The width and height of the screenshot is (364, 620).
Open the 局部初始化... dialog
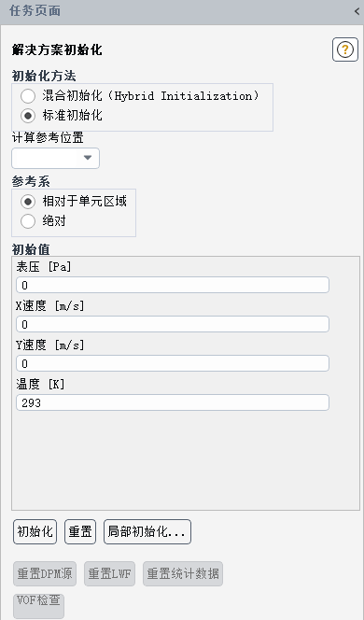point(147,532)
